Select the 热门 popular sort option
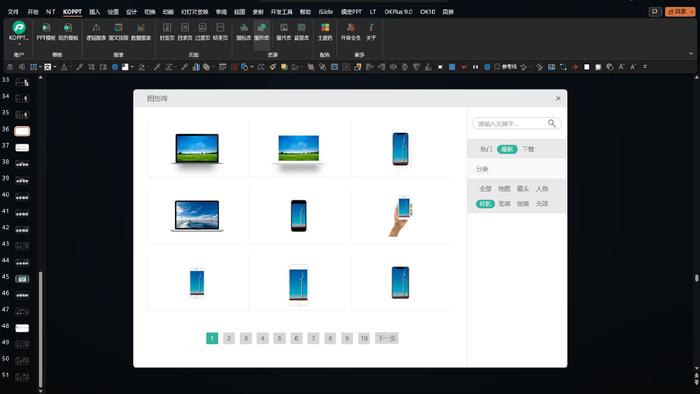The height and width of the screenshot is (394, 700). [486, 149]
